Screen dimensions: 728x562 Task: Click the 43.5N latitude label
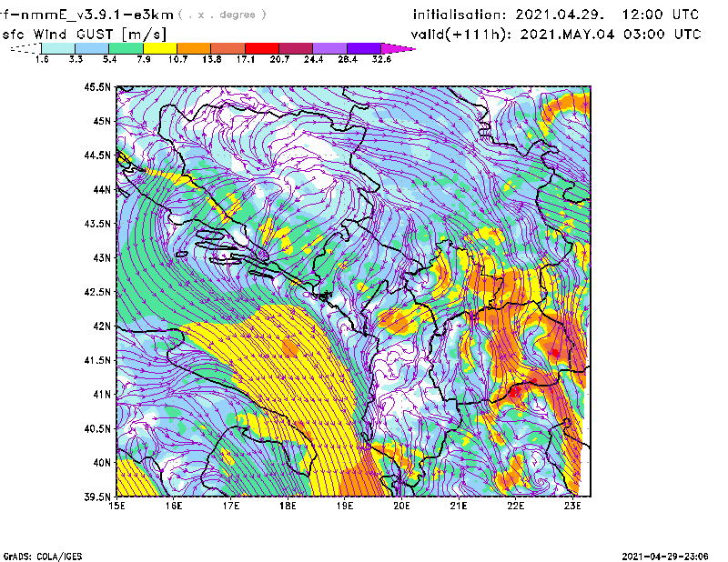97,224
